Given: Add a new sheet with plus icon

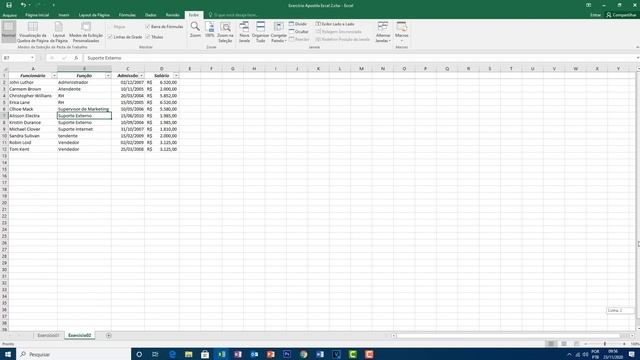Looking at the screenshot, I should [109, 336].
